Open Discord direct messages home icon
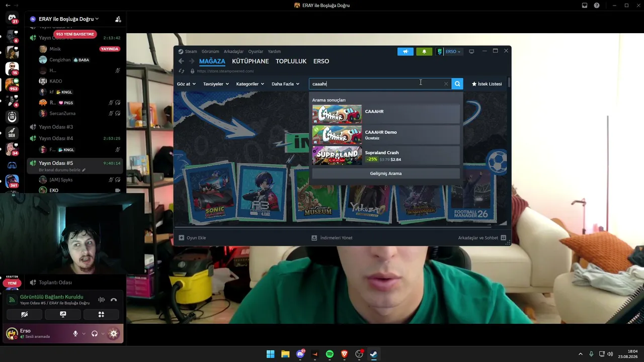The image size is (644, 362). click(x=12, y=18)
